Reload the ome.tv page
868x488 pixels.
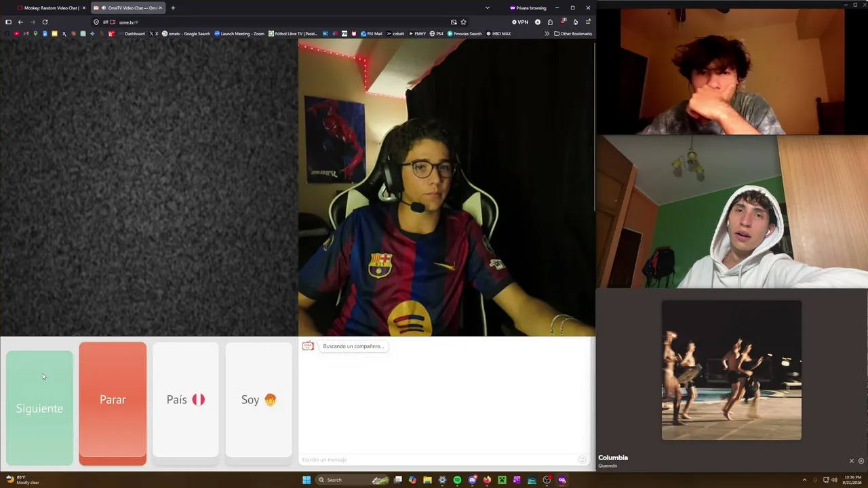pyautogui.click(x=45, y=22)
